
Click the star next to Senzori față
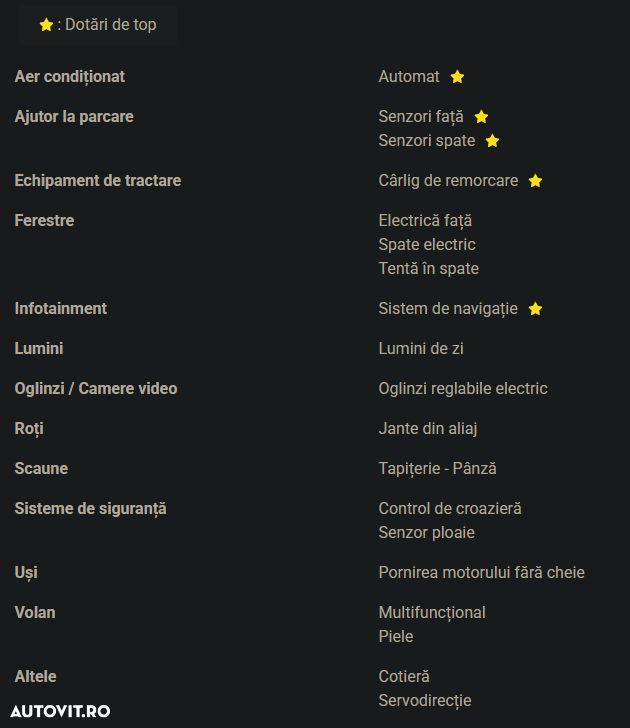pos(481,117)
